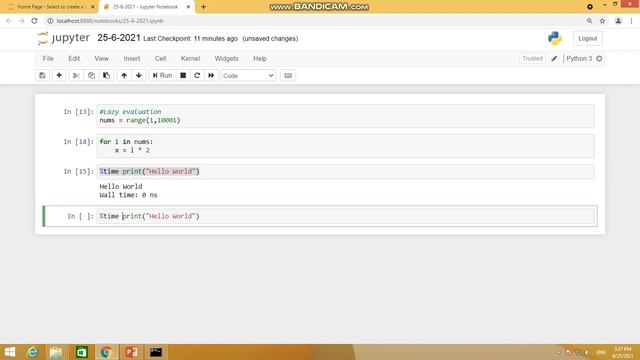Screen dimensions: 640x360
Task: Open the Kernel menu
Action: pyautogui.click(x=190, y=59)
